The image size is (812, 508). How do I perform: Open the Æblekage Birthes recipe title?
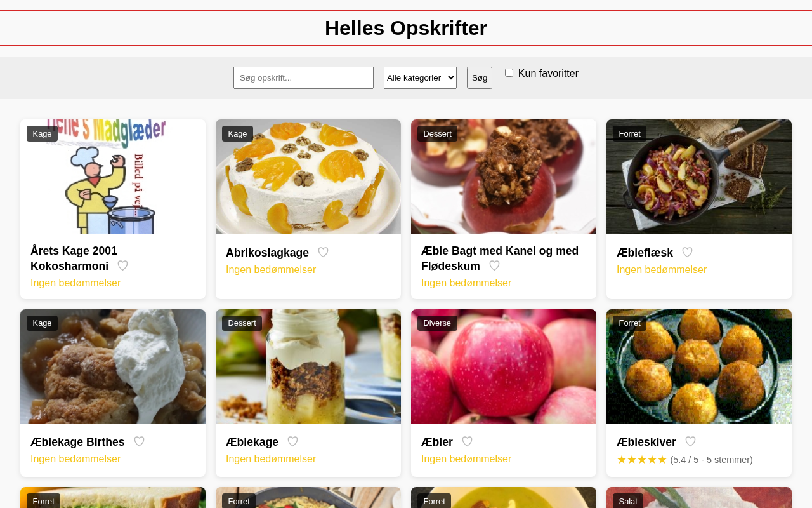coord(77,442)
